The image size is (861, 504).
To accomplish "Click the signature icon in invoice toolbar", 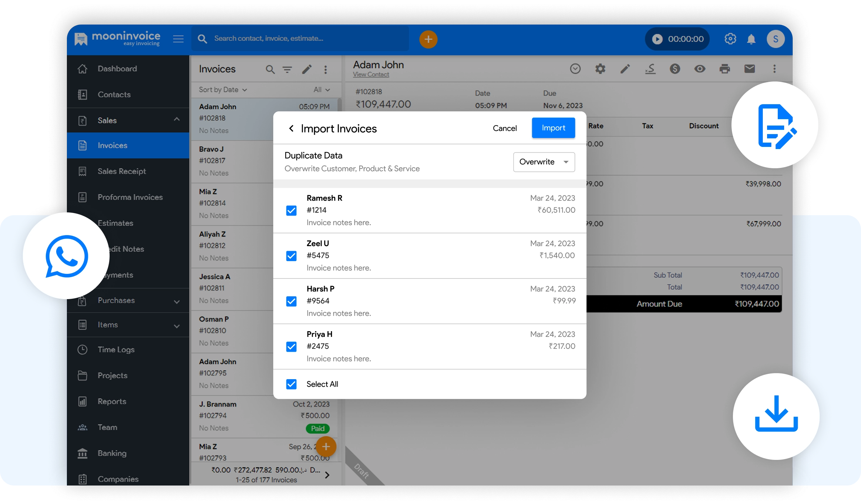I will coord(650,69).
